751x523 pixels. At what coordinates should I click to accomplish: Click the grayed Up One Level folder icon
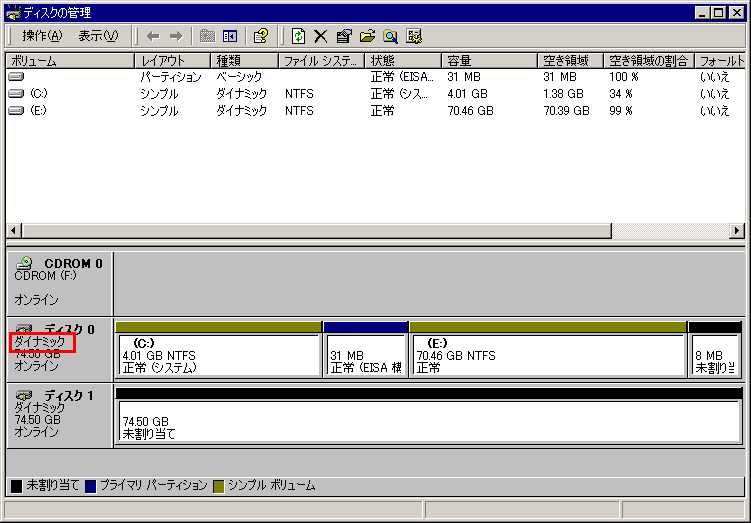click(207, 36)
